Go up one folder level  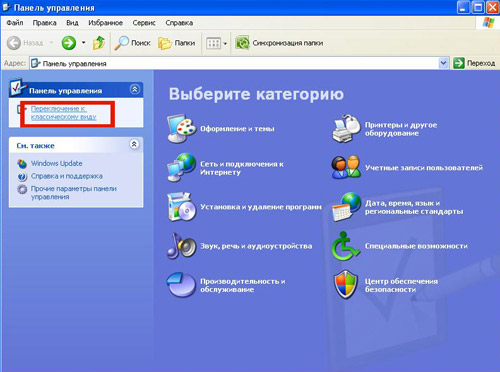point(99,43)
